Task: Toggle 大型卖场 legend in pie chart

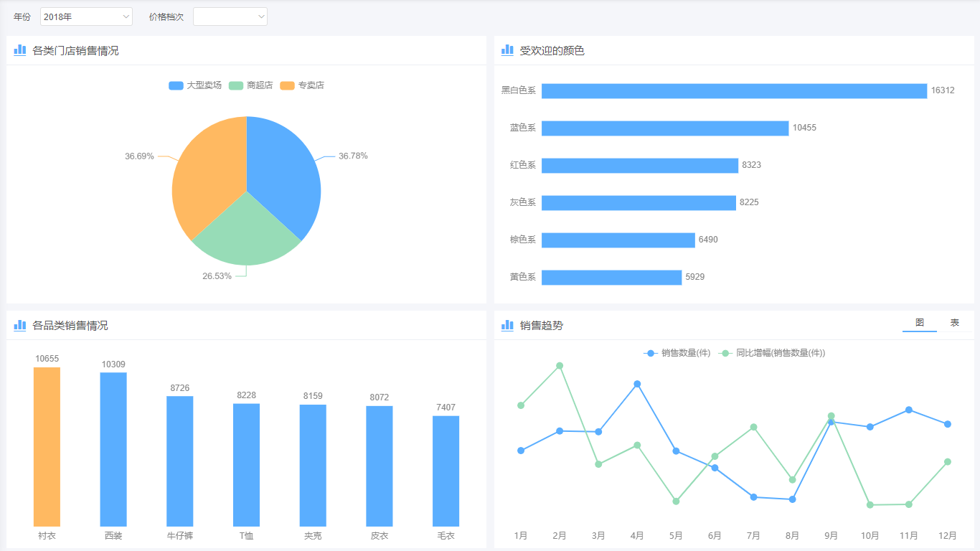Action: coord(195,85)
